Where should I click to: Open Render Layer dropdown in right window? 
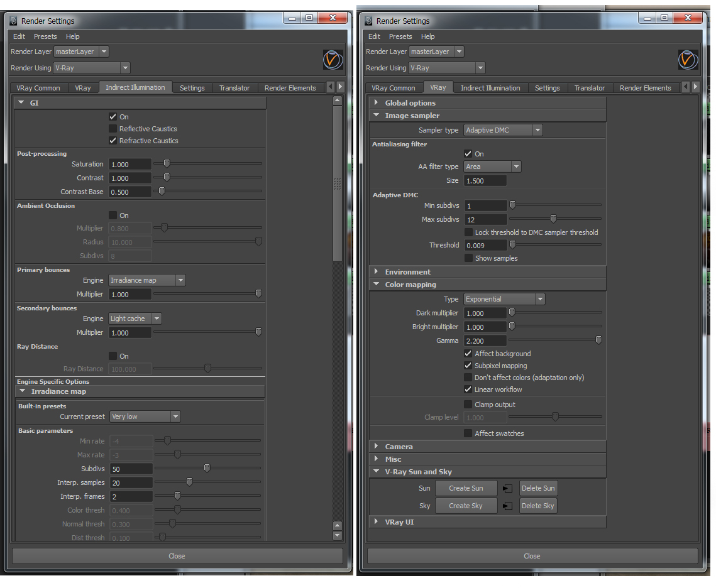point(436,52)
